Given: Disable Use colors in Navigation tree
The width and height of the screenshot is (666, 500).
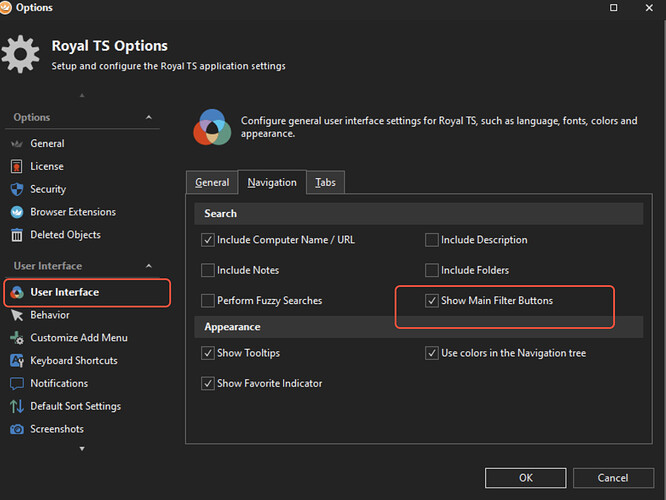Looking at the screenshot, I should pyautogui.click(x=432, y=353).
